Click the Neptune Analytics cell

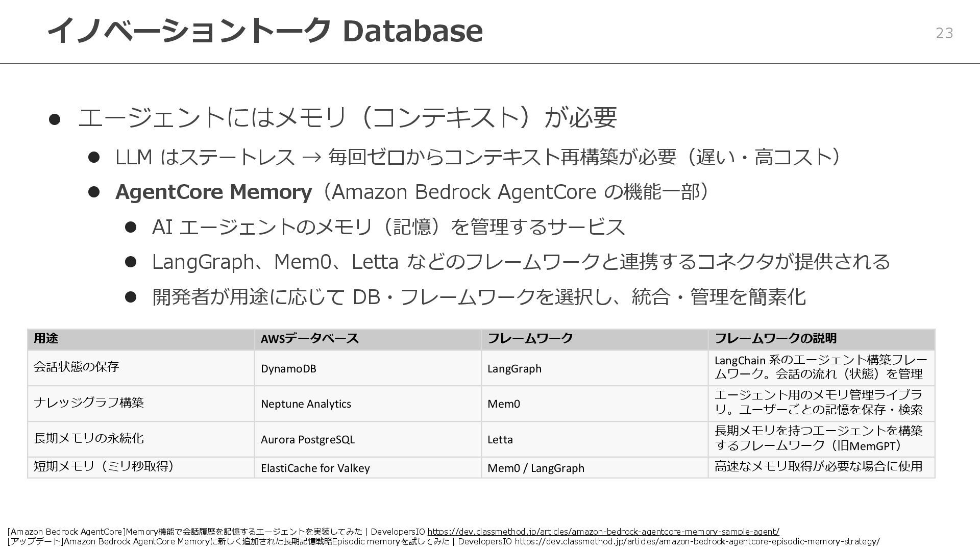306,404
